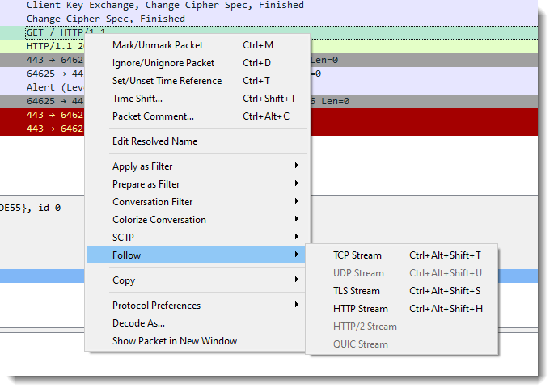Add a Packet Comment
The height and width of the screenshot is (392, 554).
[153, 116]
